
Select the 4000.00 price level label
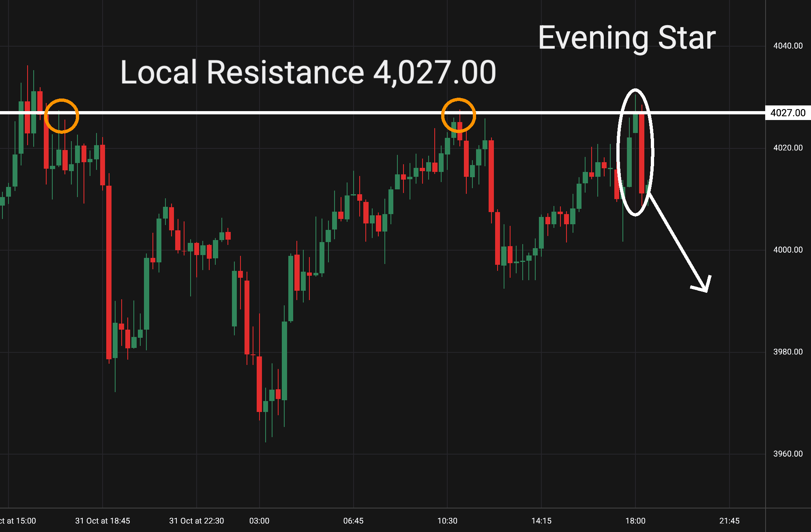pos(787,250)
